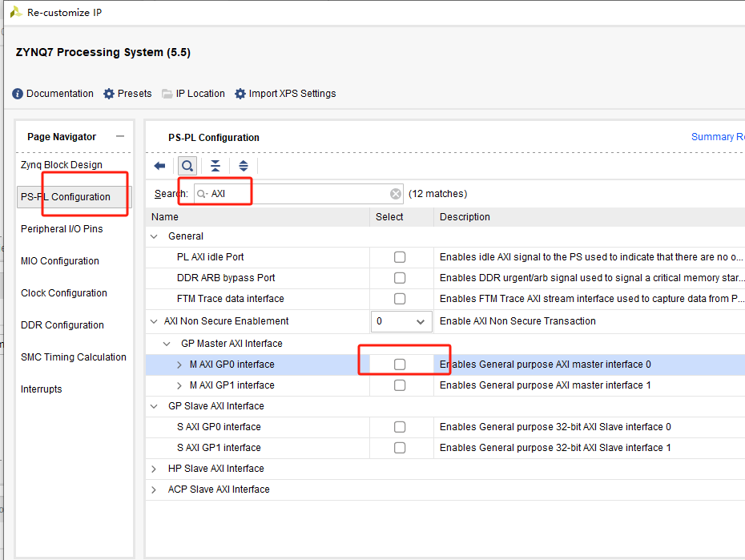Collapse AXI Non Secure Enablement group
Screen dimensions: 745x560
[154, 321]
